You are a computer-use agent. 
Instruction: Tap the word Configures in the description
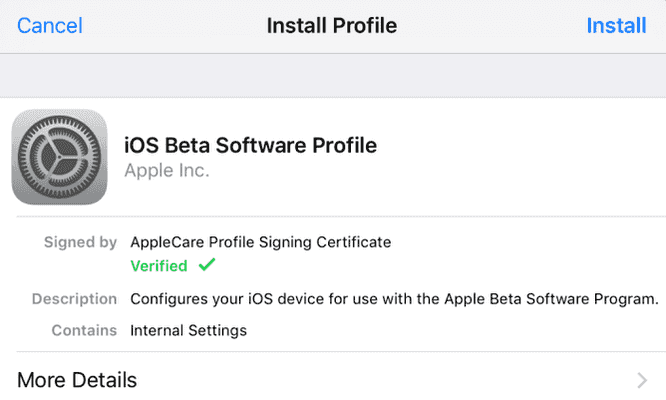coord(171,299)
